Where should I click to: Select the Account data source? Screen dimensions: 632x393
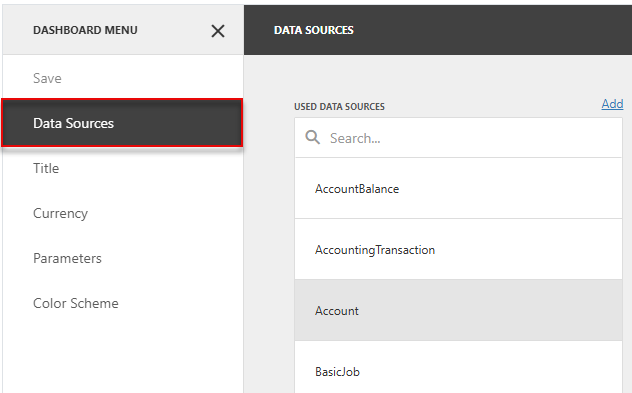pyautogui.click(x=458, y=310)
